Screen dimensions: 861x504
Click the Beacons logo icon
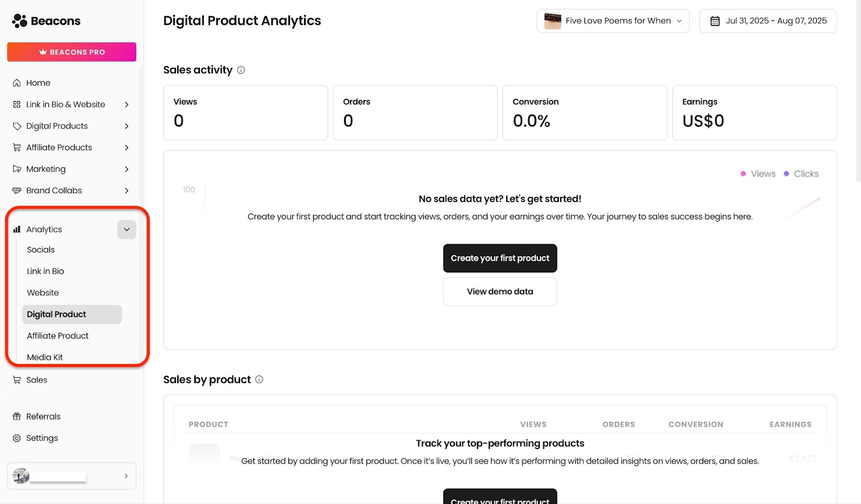pos(19,21)
